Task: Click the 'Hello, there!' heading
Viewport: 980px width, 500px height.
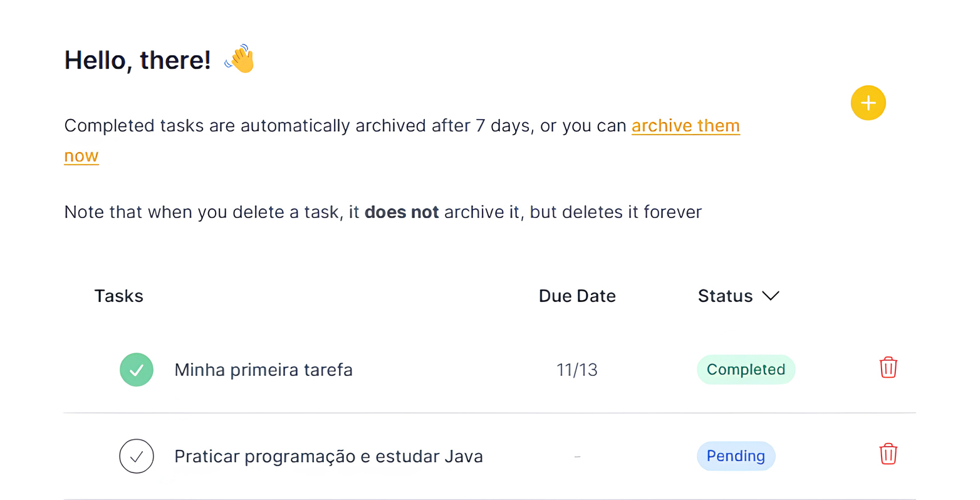Action: point(138,60)
